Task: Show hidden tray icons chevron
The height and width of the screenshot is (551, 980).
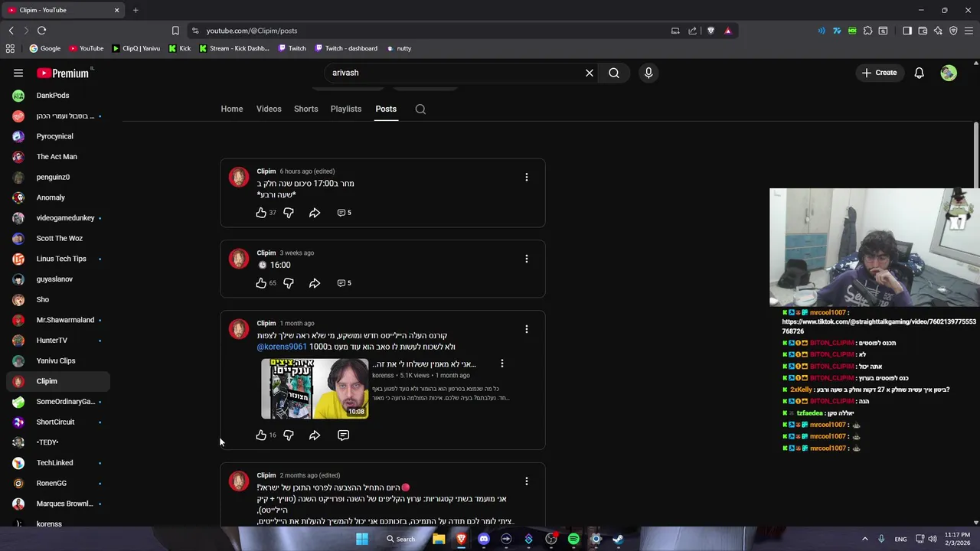Action: click(x=865, y=539)
